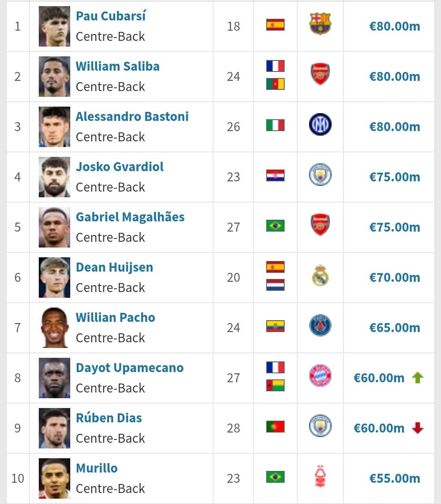The height and width of the screenshot is (504, 441).
Task: Click the Arsenal crest in Saliba's row
Action: (320, 75)
